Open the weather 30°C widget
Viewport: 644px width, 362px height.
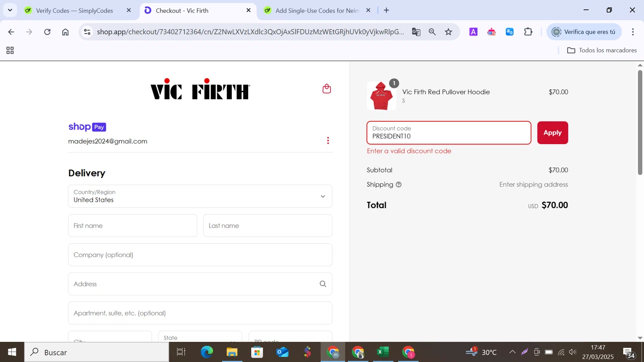coord(482,352)
